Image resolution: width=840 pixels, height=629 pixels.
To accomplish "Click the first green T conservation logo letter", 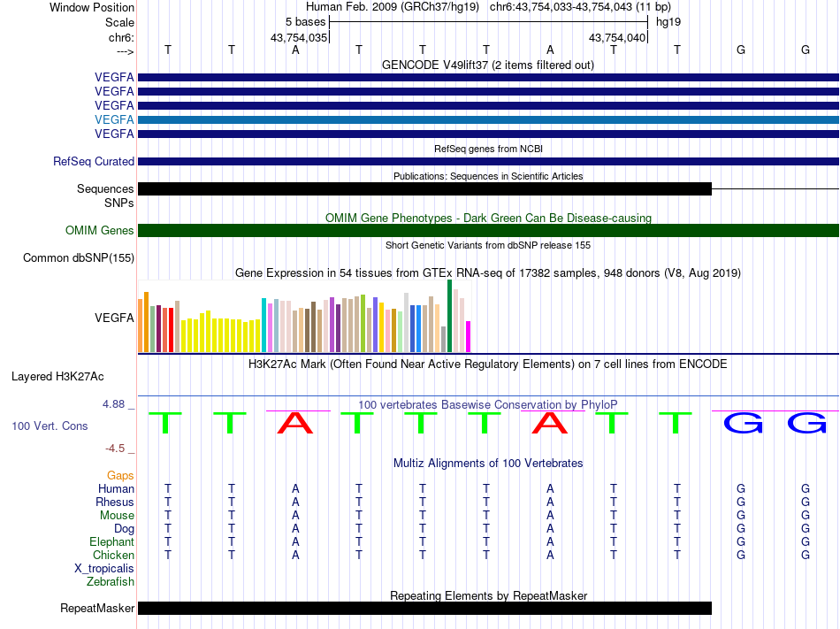I will (165, 423).
